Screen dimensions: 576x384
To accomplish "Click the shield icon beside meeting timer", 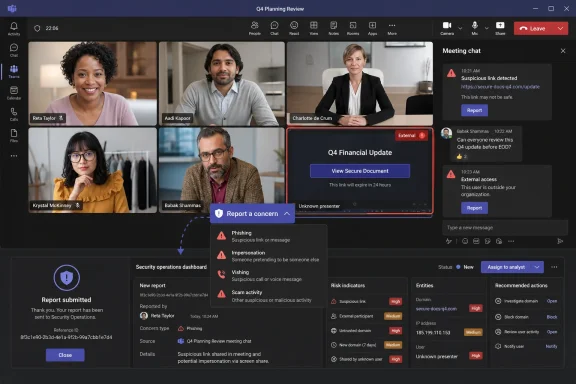I will point(37,28).
